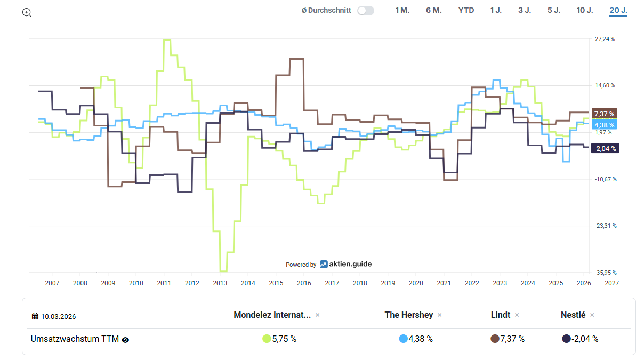Switch chart to 10 J. range
This screenshot has height=360, width=644.
coord(585,10)
